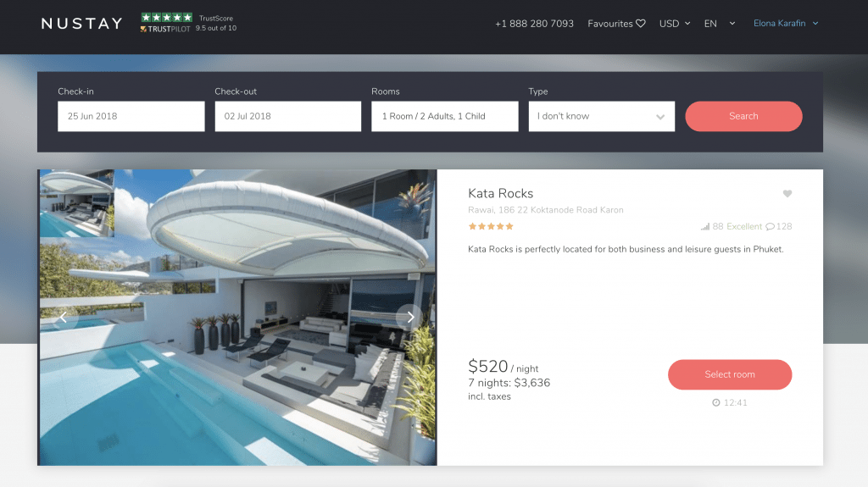This screenshot has width=868, height=487.
Task: Open EN language dropdown
Action: 719,24
